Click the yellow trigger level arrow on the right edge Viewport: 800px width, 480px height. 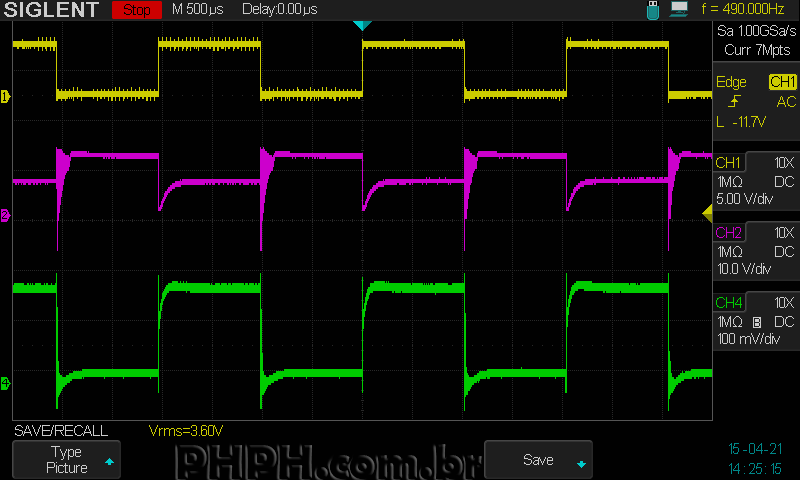pos(707,213)
